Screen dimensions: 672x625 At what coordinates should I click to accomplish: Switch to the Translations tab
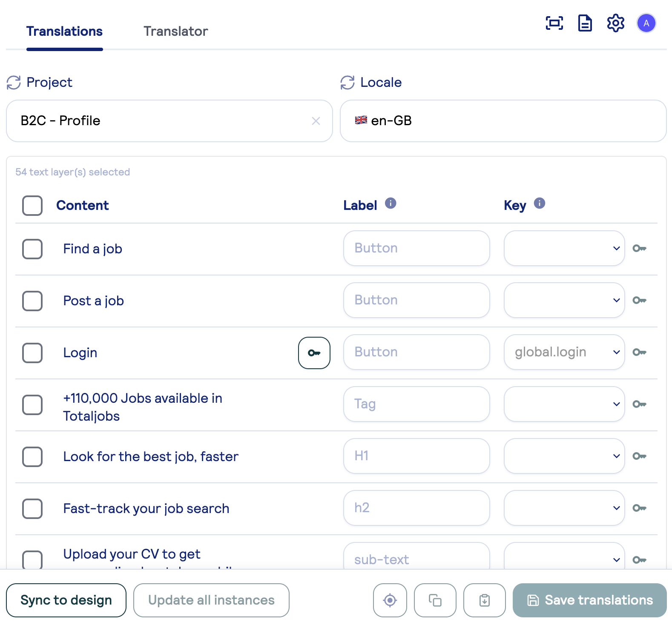click(x=64, y=32)
